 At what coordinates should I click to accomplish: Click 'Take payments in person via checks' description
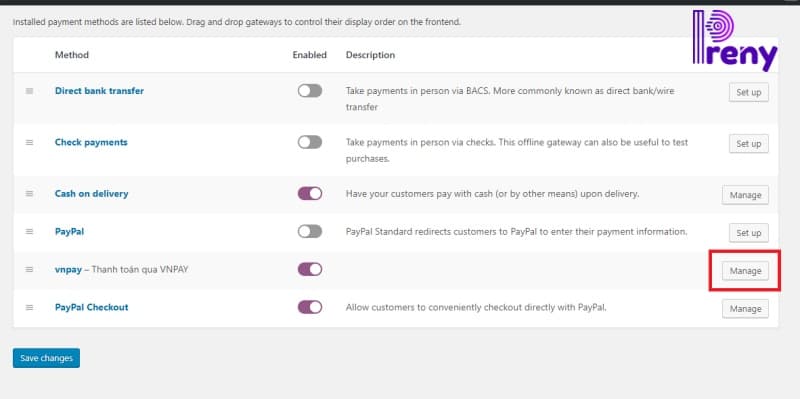pos(517,151)
